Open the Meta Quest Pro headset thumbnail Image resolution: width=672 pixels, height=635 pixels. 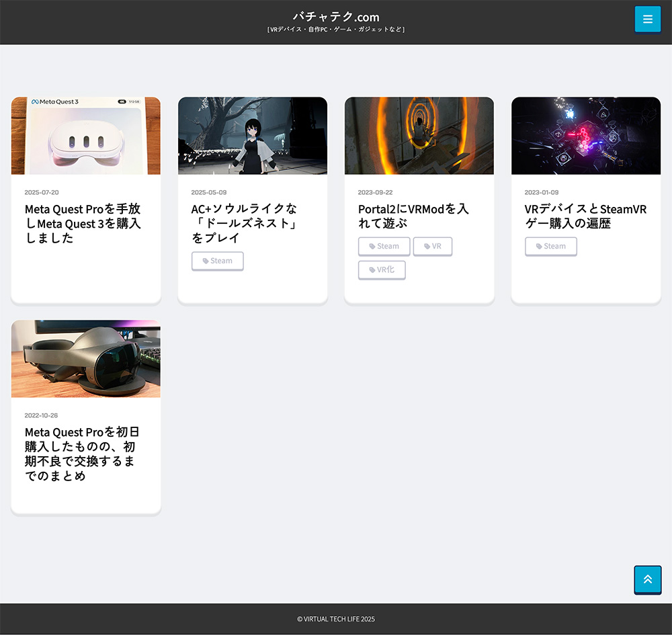coord(86,359)
